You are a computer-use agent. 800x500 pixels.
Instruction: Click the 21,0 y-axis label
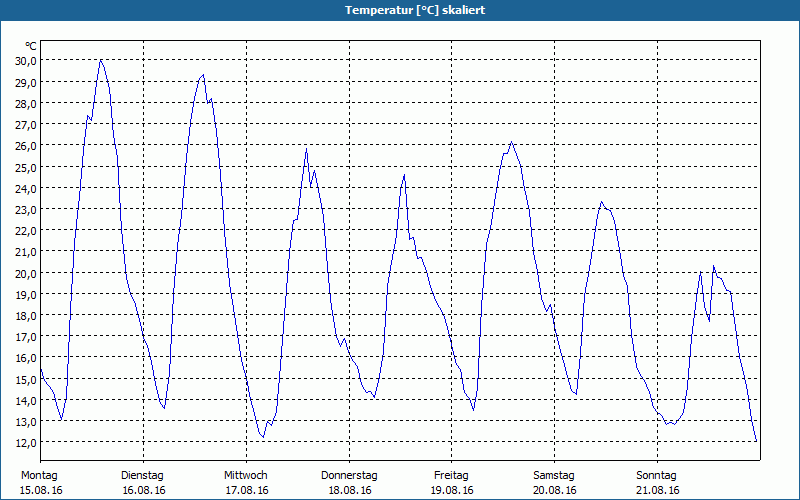[26, 252]
